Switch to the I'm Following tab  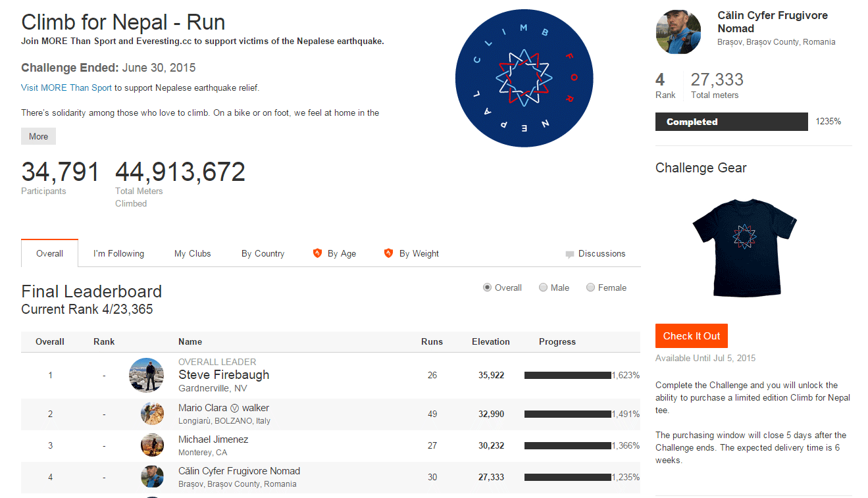tap(118, 253)
